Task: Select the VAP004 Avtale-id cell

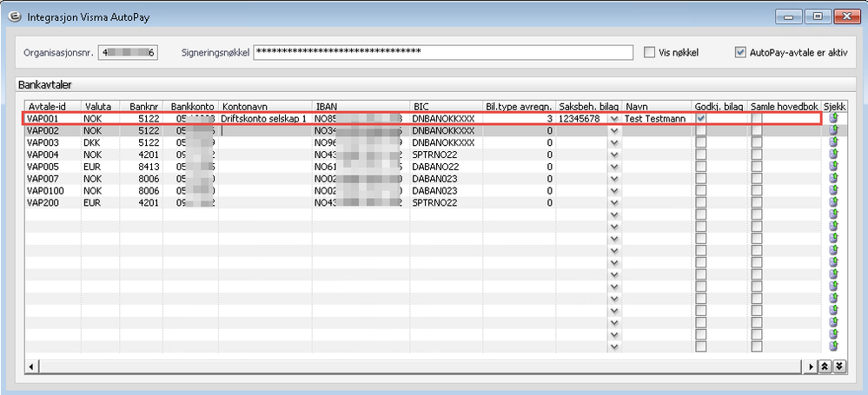Action: pos(53,155)
